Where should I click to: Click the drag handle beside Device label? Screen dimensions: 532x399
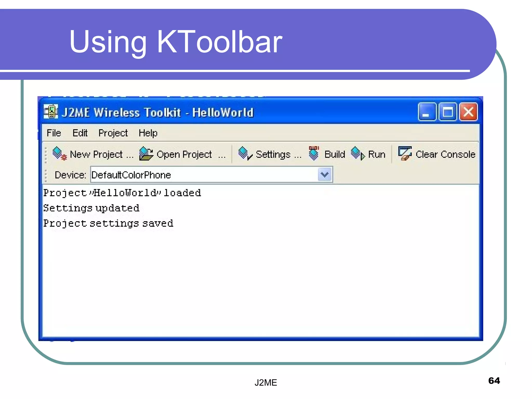(46, 175)
